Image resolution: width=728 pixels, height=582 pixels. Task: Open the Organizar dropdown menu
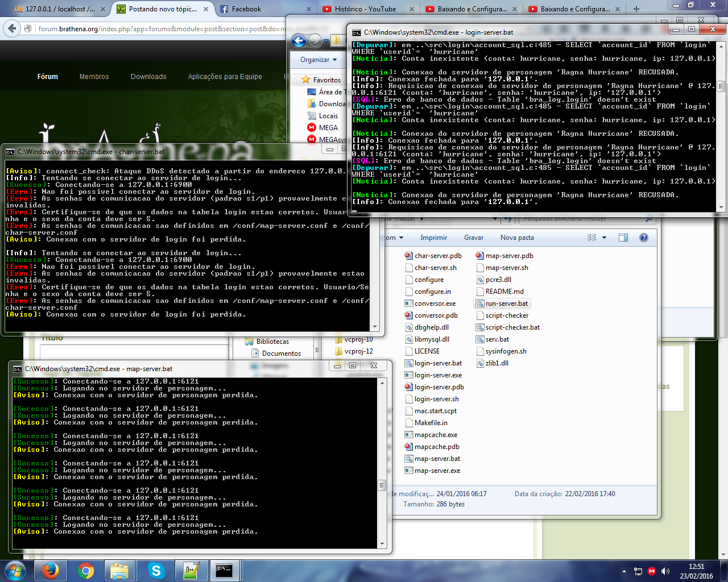(318, 60)
